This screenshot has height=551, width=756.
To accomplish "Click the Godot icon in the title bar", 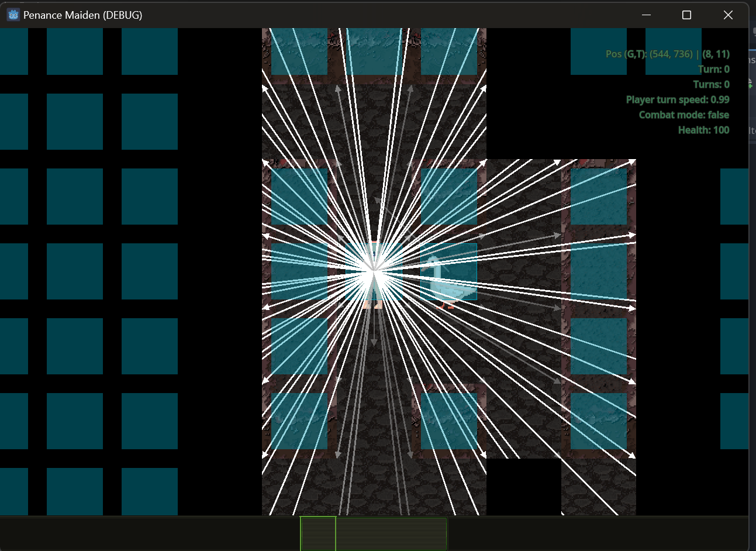I will coord(13,15).
